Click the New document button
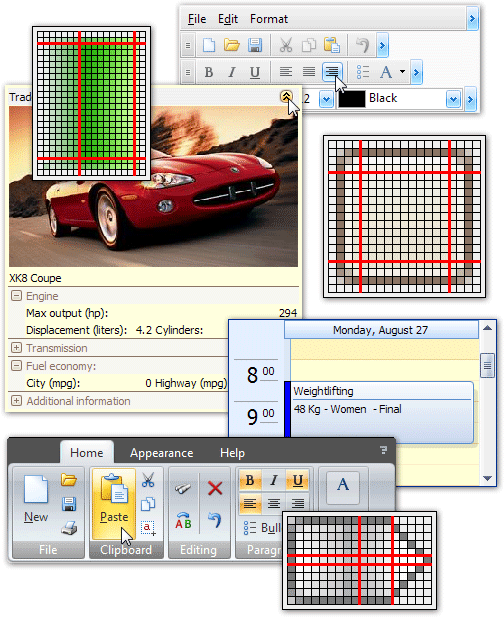 [36, 499]
